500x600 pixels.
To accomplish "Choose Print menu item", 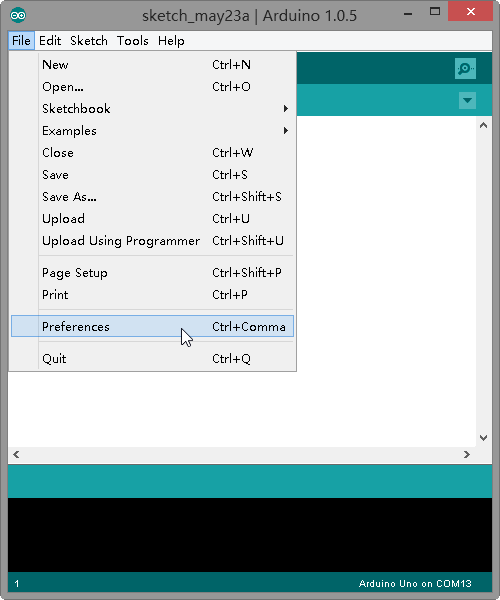I will [x=153, y=295].
